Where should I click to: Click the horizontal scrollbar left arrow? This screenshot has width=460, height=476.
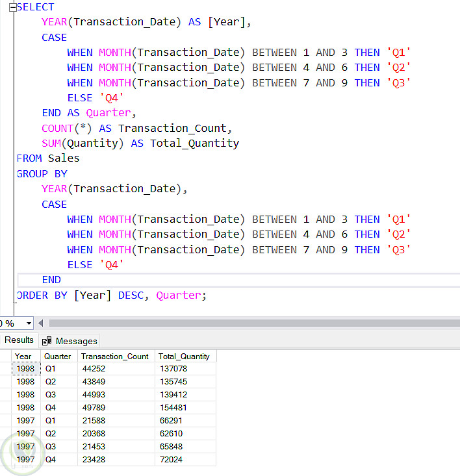pyautogui.click(x=41, y=323)
